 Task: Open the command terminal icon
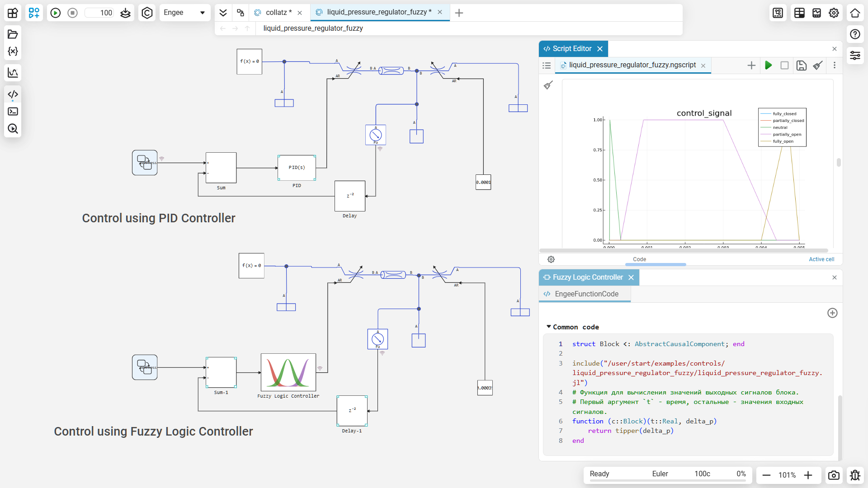tap(13, 112)
